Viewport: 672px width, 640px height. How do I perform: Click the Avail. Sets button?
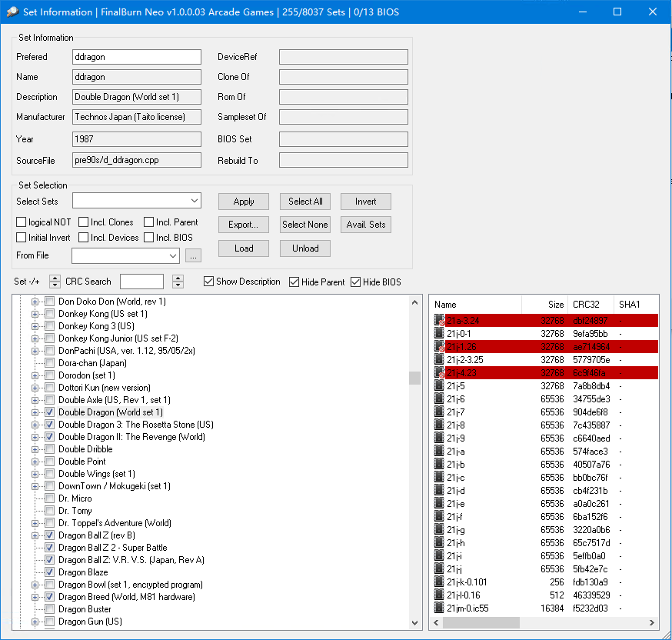pos(366,225)
